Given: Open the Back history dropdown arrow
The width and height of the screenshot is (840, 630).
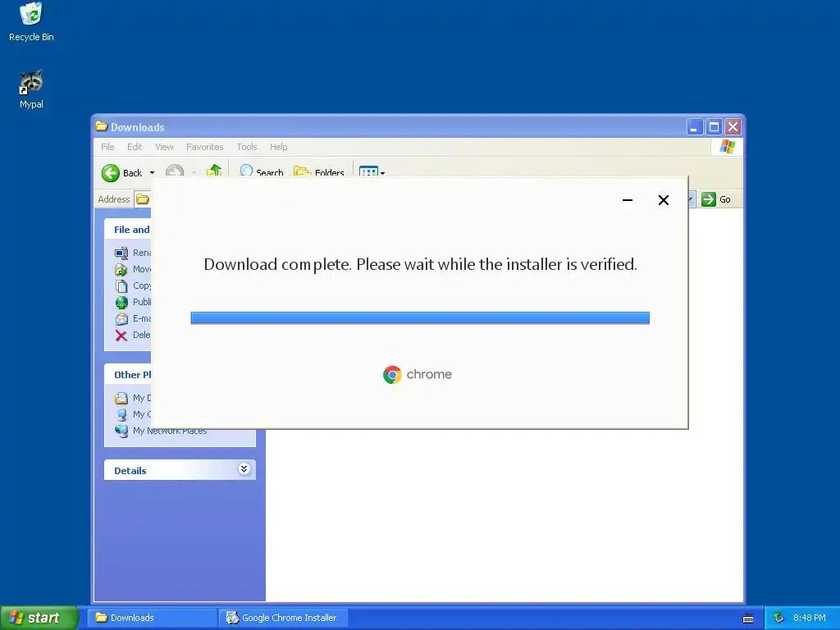Looking at the screenshot, I should point(152,172).
